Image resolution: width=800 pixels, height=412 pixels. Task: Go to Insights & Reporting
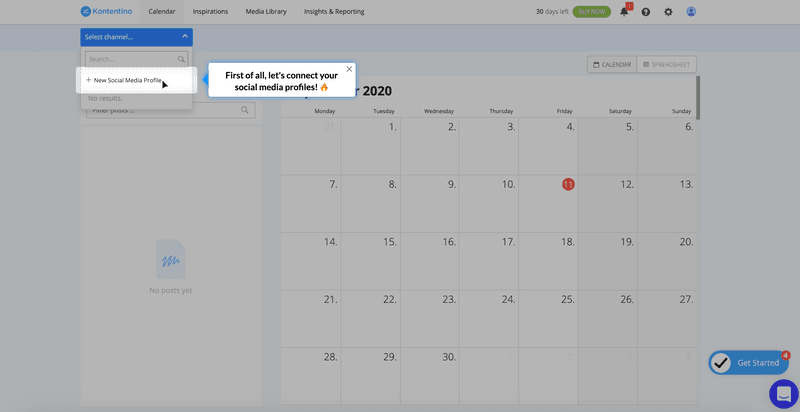[x=334, y=12]
